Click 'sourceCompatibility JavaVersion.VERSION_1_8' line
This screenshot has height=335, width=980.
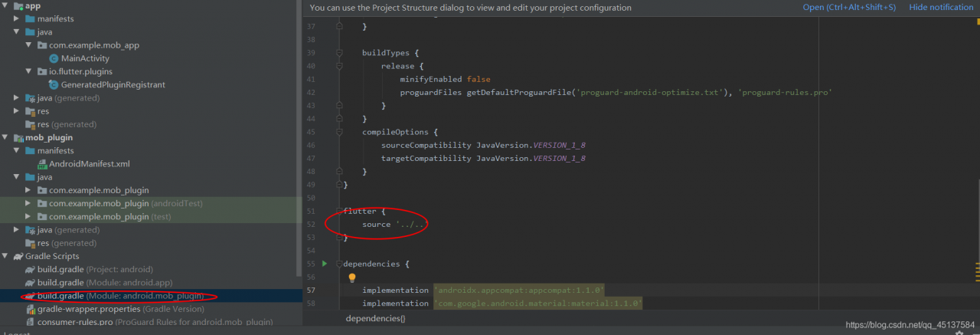point(483,145)
